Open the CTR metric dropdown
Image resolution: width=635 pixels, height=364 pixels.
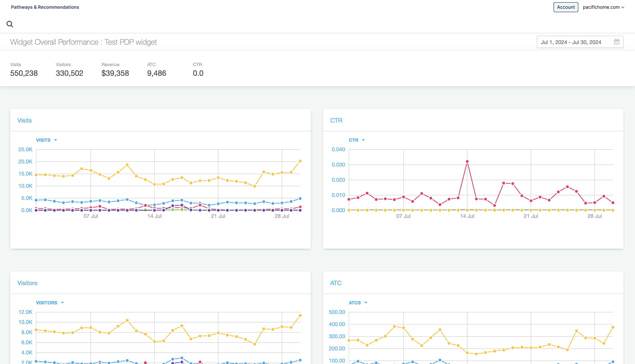(357, 140)
